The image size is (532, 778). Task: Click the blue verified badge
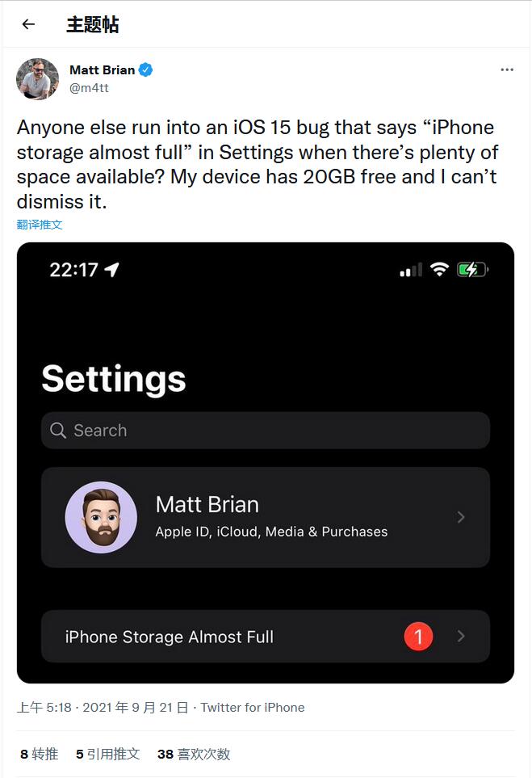click(146, 70)
